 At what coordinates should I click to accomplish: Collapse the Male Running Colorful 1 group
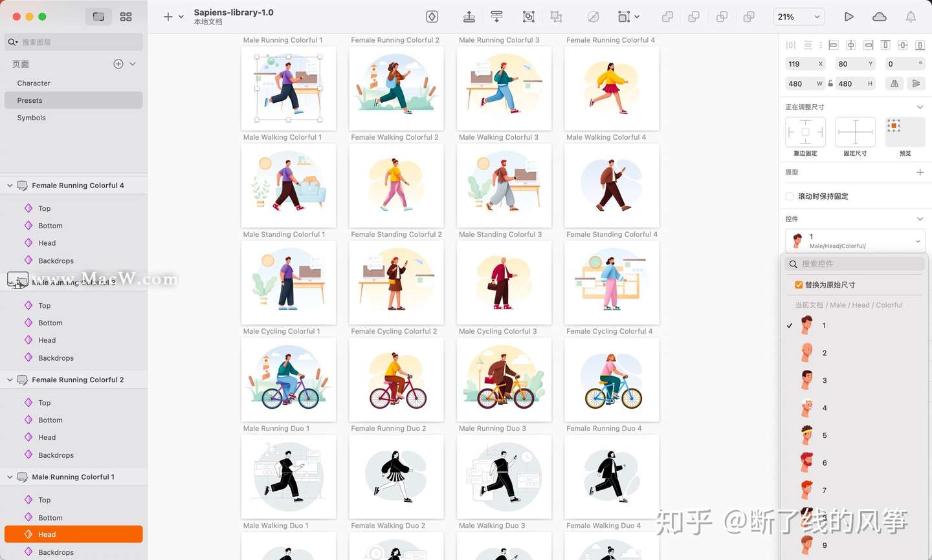coord(10,477)
